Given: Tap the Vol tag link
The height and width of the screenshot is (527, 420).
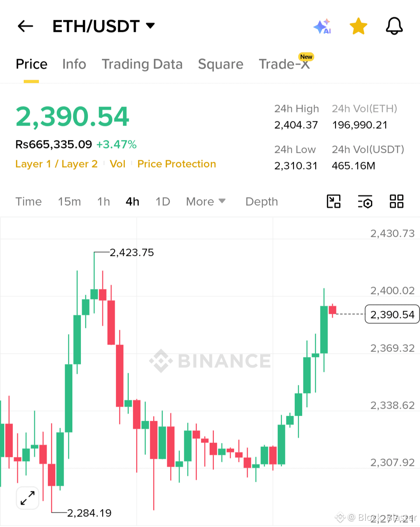Looking at the screenshot, I should point(117,164).
